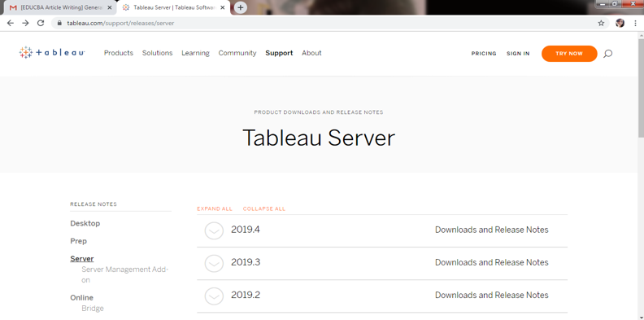Viewport: 644px width, 320px height.
Task: Click the browser back arrow
Action: point(11,23)
